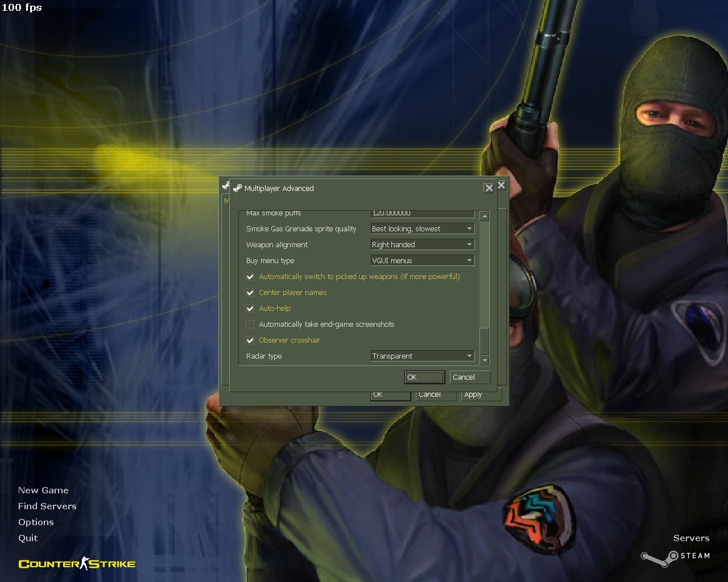The height and width of the screenshot is (582, 728).
Task: Uncheck Center player names
Action: 250,293
